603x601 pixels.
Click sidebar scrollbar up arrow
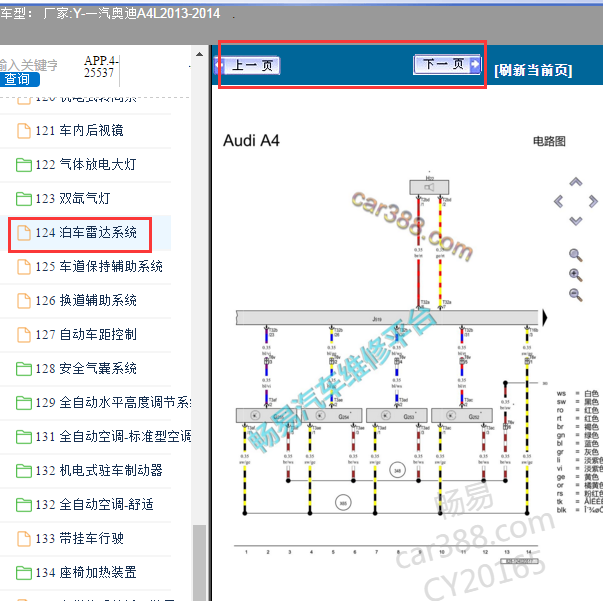point(199,54)
